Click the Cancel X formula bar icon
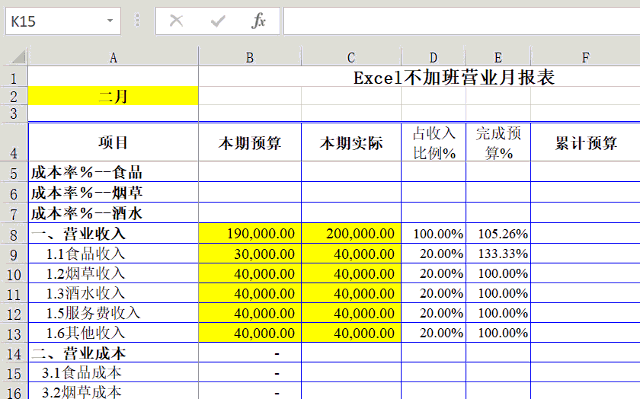 point(176,20)
